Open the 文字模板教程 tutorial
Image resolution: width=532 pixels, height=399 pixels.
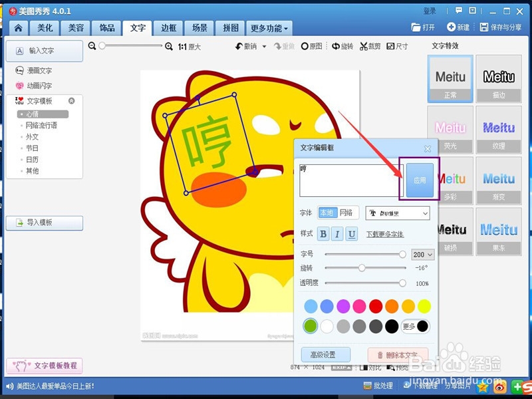click(45, 366)
